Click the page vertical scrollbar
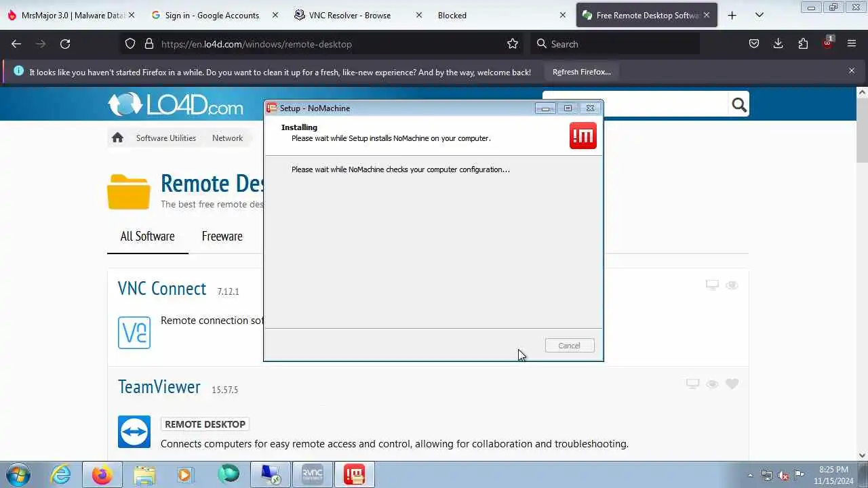The image size is (868, 488). click(x=862, y=129)
